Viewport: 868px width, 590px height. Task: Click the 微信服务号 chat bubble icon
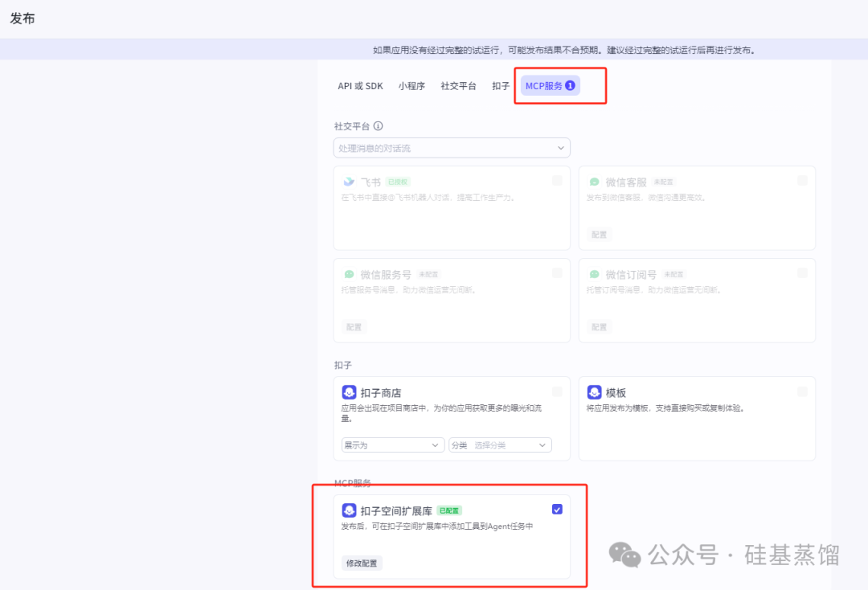349,274
